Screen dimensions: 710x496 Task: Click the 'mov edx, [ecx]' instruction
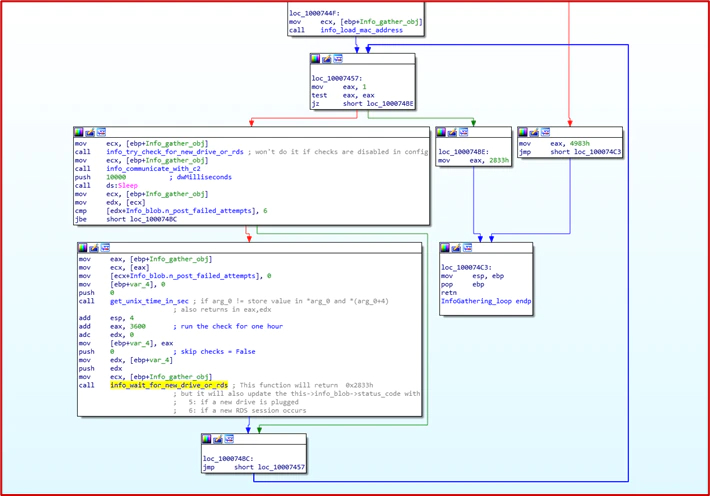(110, 202)
